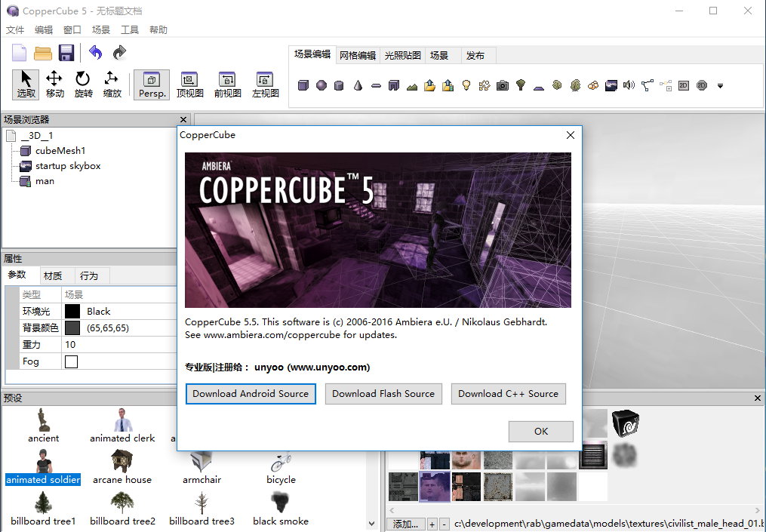Viewport: 766px width, 532px height.
Task: Undo with the blue arrow icon
Action: (x=95, y=52)
